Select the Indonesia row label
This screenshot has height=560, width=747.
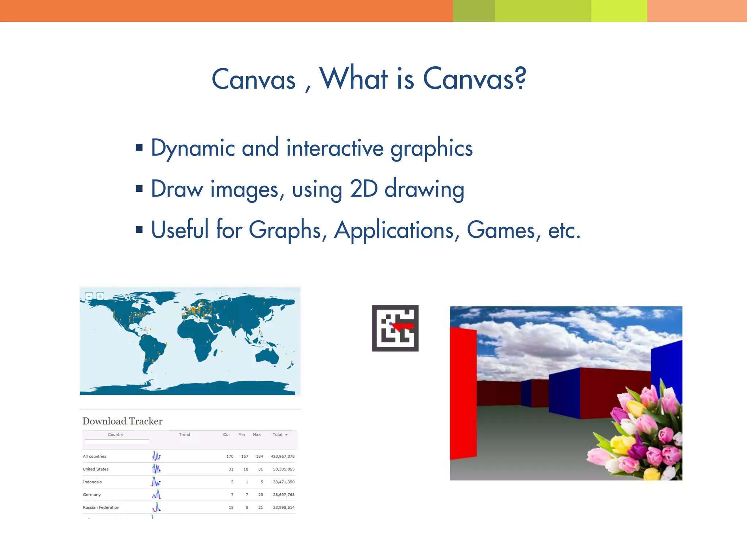click(x=92, y=482)
